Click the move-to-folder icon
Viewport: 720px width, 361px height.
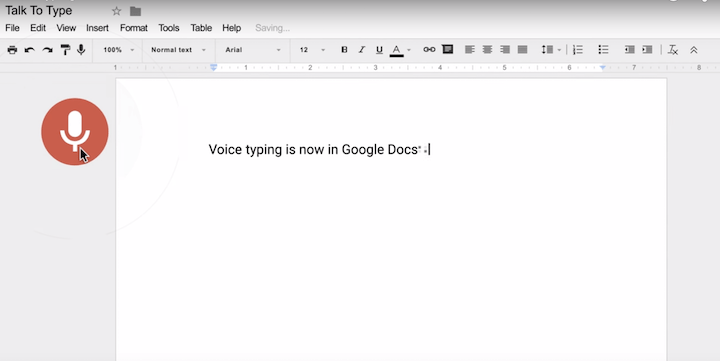click(135, 11)
